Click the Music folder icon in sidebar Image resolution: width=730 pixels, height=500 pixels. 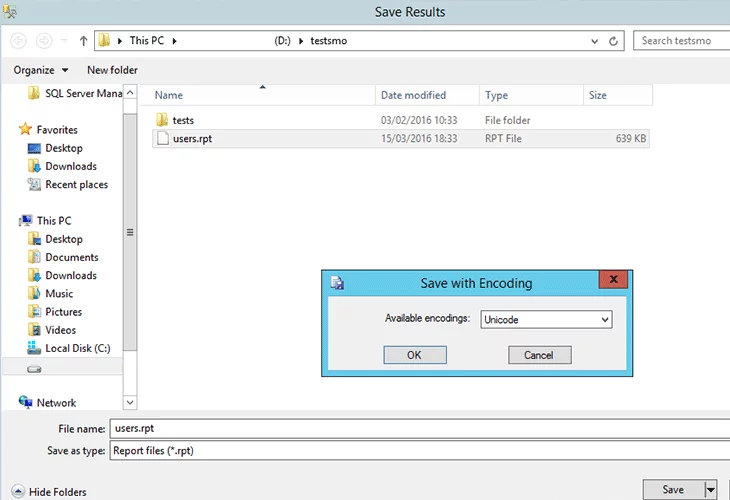tap(35, 294)
